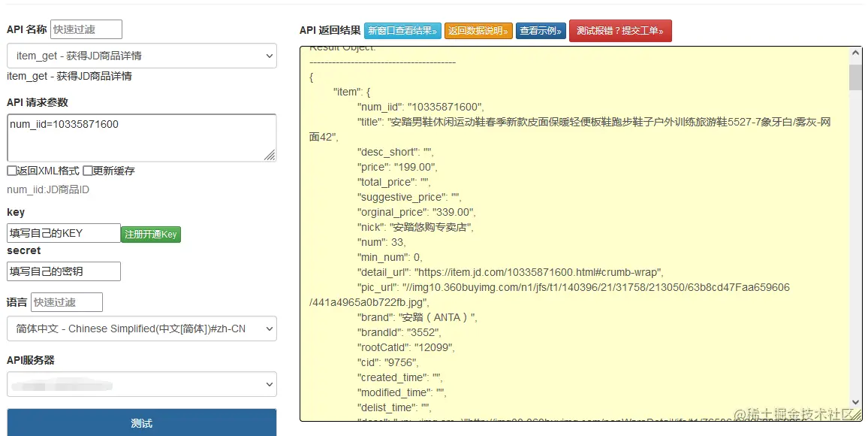Click the "price": "199.00" line
Image resolution: width=868 pixels, height=436 pixels.
[397, 167]
